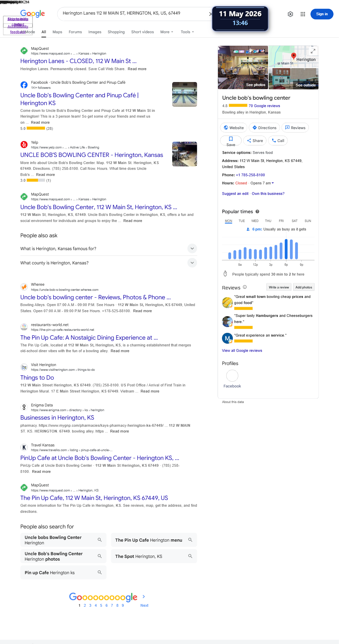Screen dimensions: 343x644
Task: Open View all Google reviews link
Action: [242, 350]
